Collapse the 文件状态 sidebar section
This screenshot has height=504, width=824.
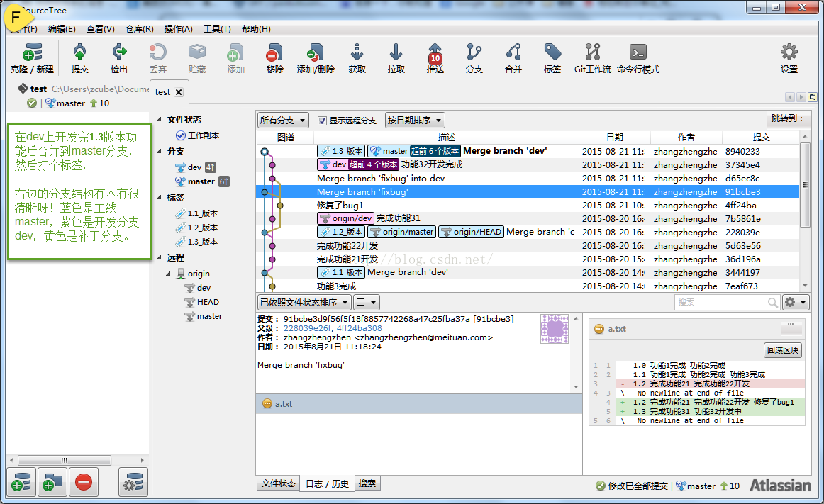pos(160,119)
